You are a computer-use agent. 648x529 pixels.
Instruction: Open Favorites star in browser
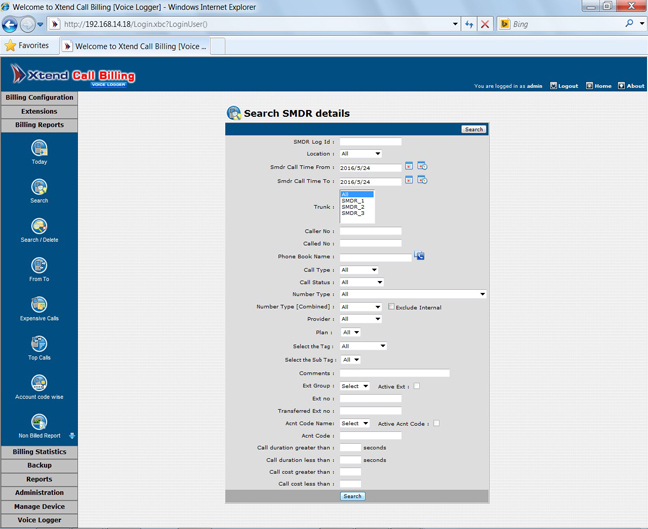click(x=10, y=45)
